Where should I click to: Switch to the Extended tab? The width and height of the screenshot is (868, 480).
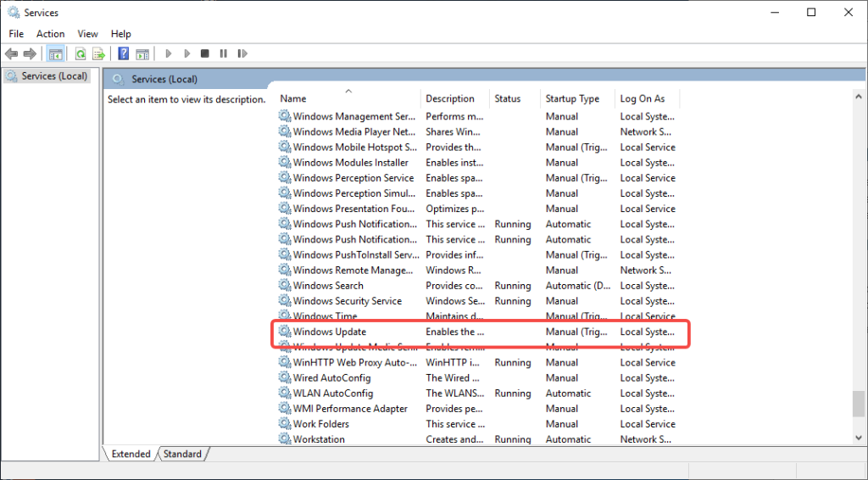click(x=131, y=454)
